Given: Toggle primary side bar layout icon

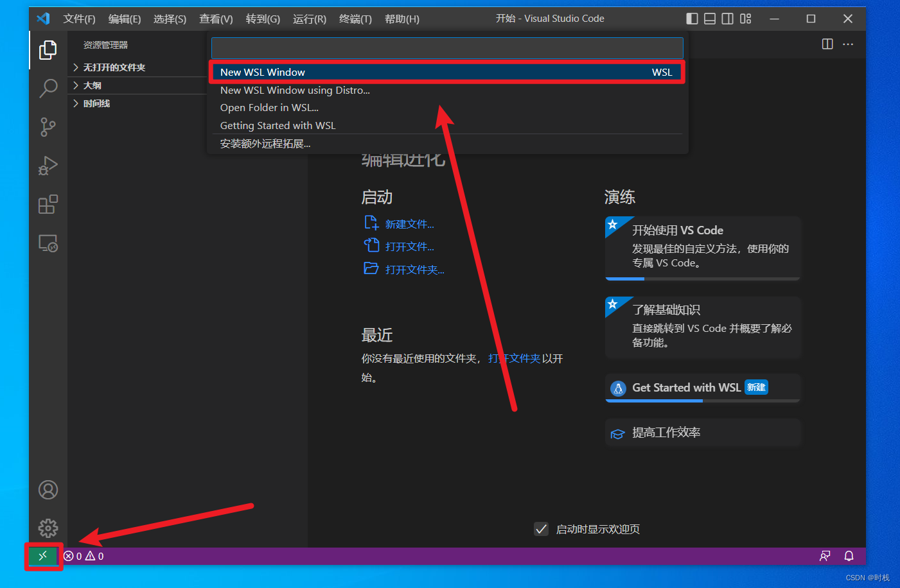Looking at the screenshot, I should click(692, 19).
